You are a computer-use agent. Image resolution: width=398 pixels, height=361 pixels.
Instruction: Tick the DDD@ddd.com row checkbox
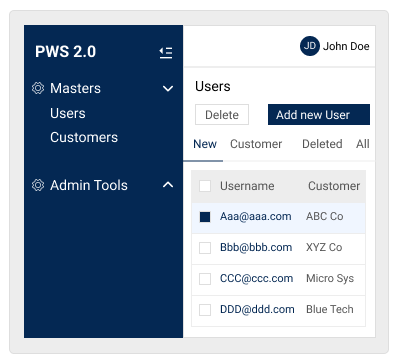point(205,310)
